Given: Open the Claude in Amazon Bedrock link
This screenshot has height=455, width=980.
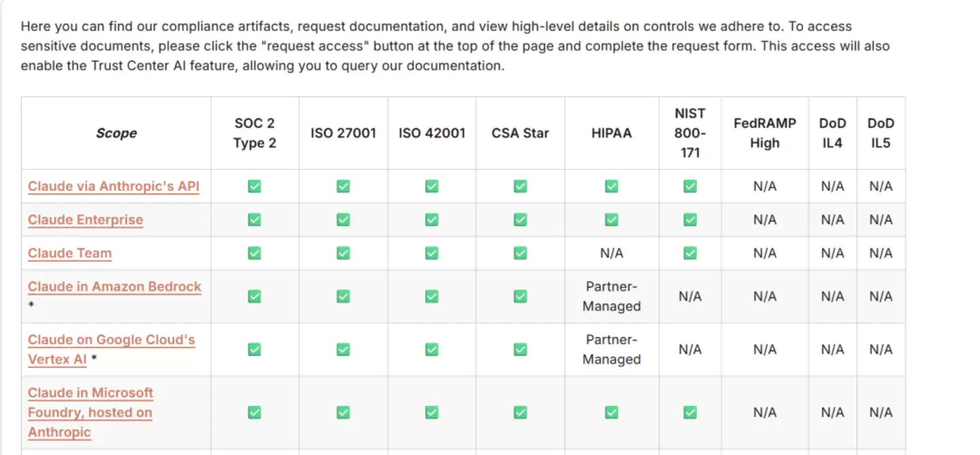Looking at the screenshot, I should (x=114, y=286).
